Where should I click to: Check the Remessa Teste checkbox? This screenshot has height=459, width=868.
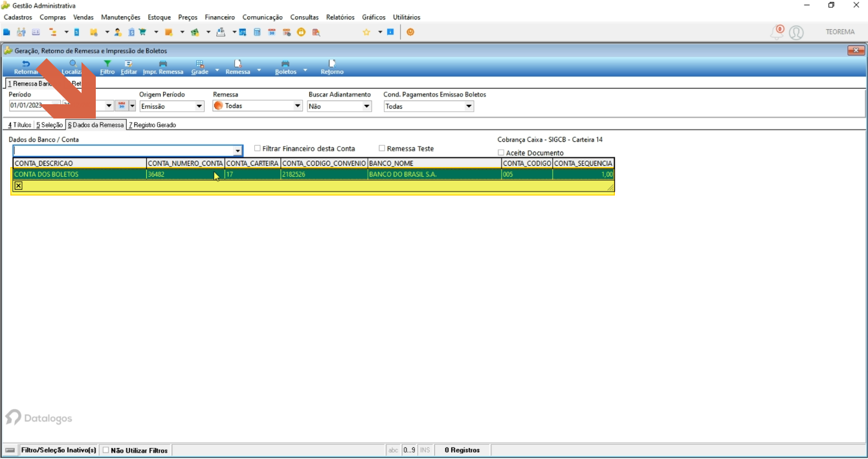point(382,148)
